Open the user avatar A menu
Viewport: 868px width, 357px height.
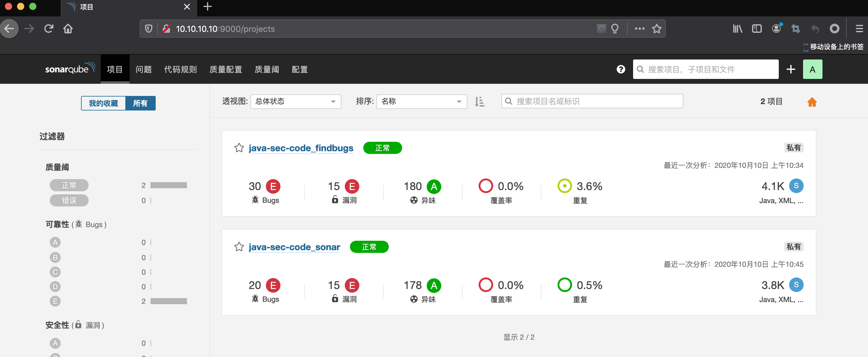(x=812, y=69)
